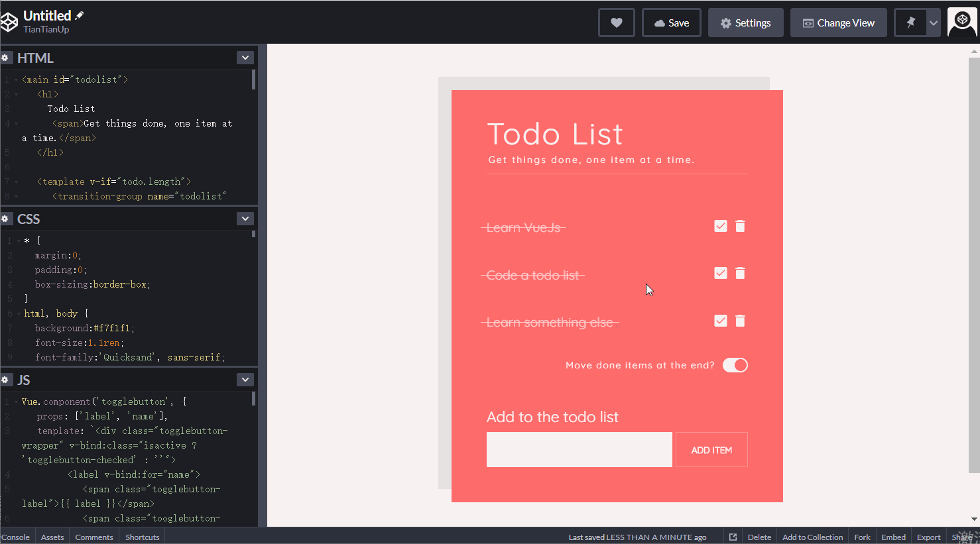Viewport: 980px width, 544px height.
Task: Uncheck the 'Learn VueJs' checkbox
Action: click(x=721, y=226)
